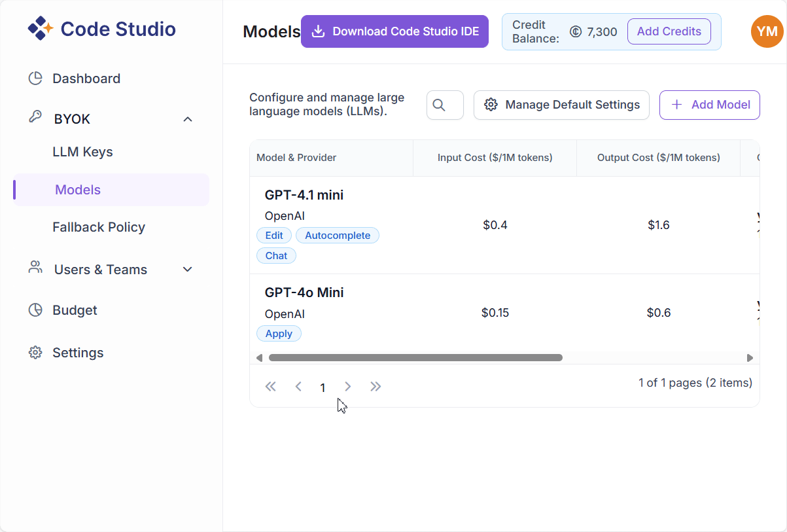The image size is (787, 532).
Task: Open Settings from the sidebar
Action: click(x=78, y=353)
